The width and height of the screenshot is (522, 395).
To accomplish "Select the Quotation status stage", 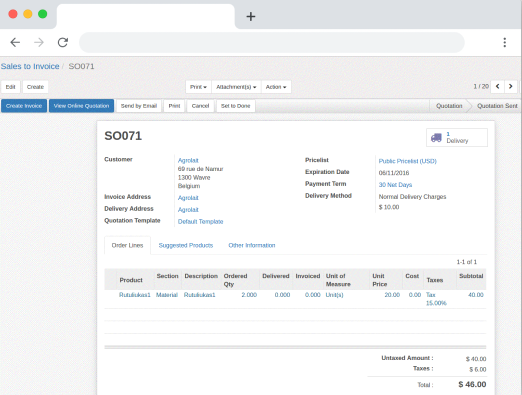I will click(x=449, y=106).
